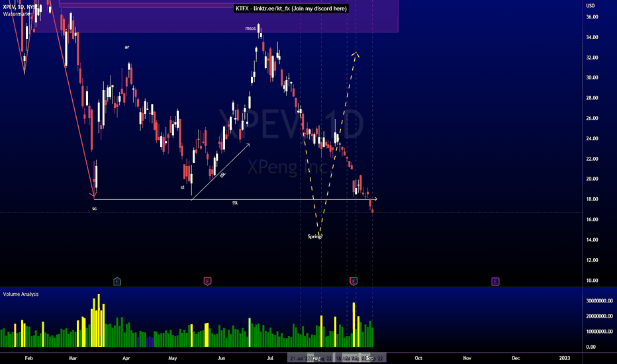The image size is (617, 364).
Task: Click the Dec date axis label
Action: [516, 358]
